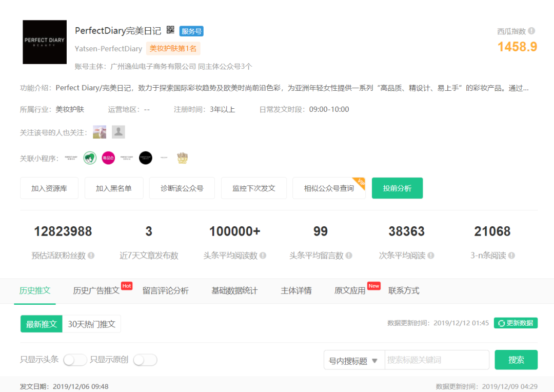Click the info icon next to 西瓜指数
Screen dimensions: 554x392
(x=531, y=31)
